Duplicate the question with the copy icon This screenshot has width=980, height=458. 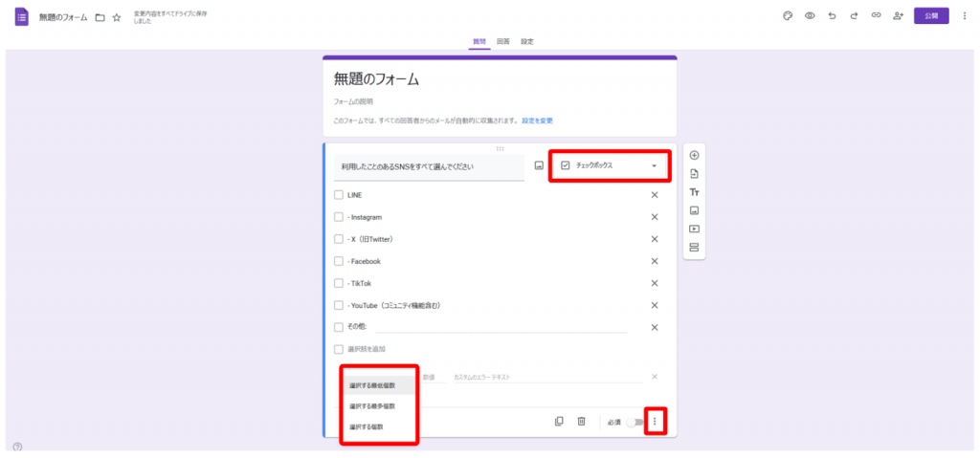click(559, 422)
